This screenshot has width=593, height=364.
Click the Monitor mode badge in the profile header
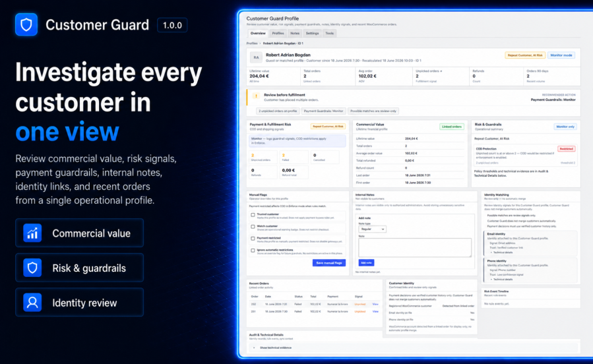tap(561, 55)
